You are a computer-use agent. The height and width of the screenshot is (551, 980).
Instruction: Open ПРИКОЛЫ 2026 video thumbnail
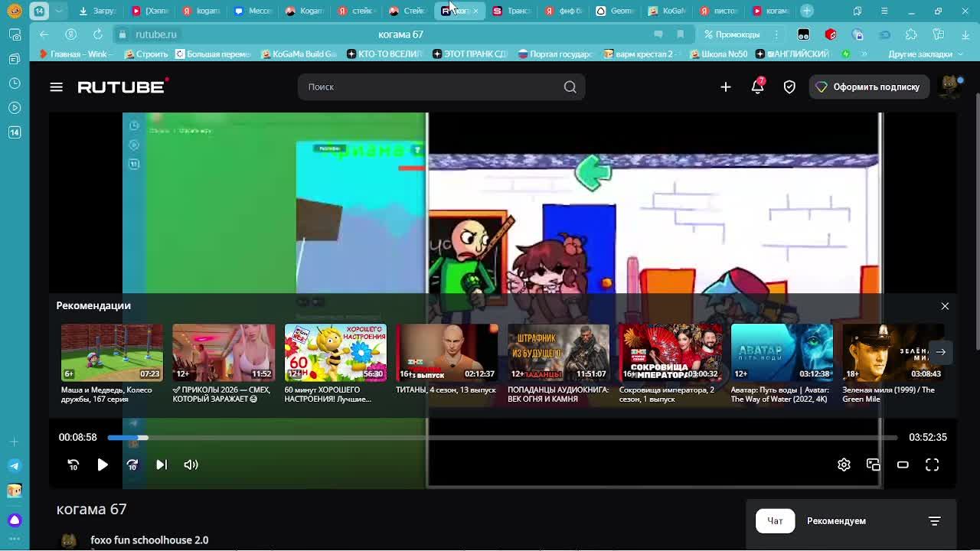coord(224,352)
